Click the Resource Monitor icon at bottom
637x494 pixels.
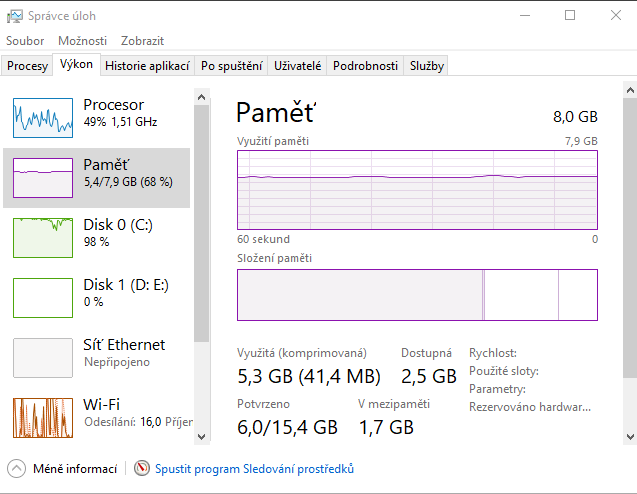click(x=141, y=468)
